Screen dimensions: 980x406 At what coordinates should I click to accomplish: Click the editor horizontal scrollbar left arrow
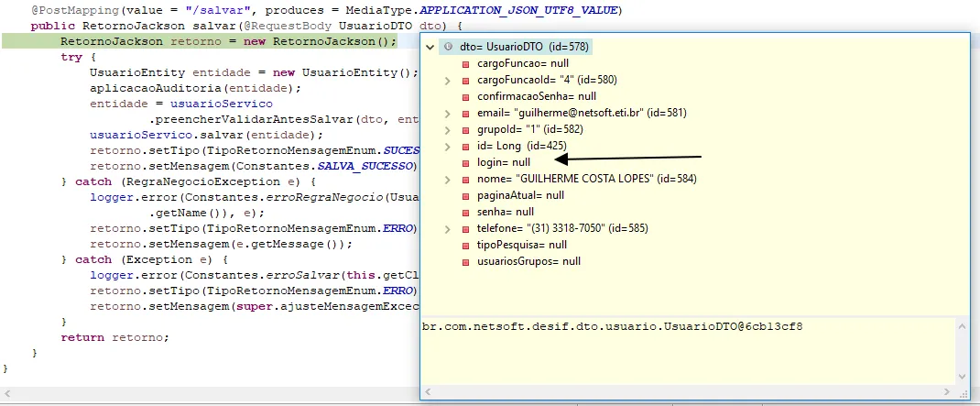[x=7, y=393]
